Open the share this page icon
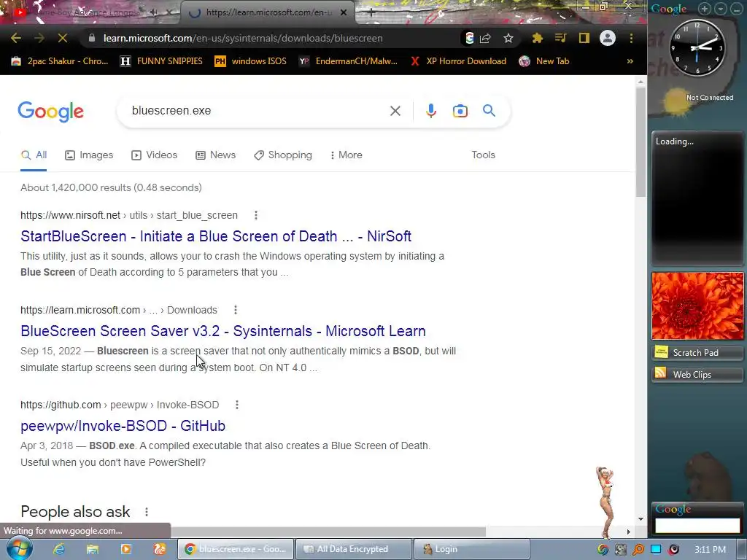Screen dimensions: 747x560 pyautogui.click(x=485, y=38)
